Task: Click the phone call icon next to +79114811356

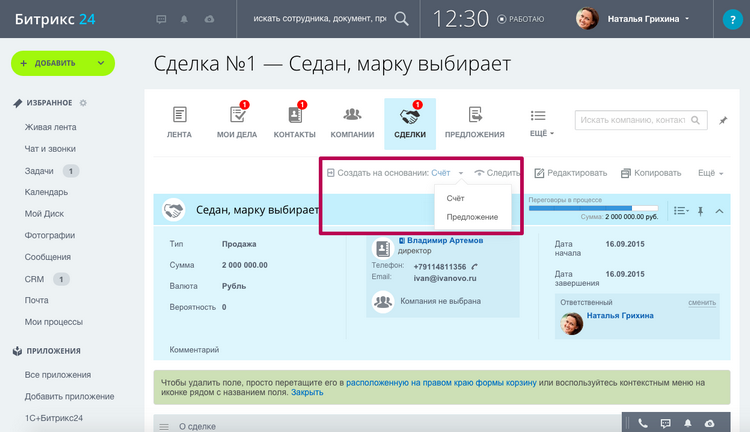Action: [474, 266]
